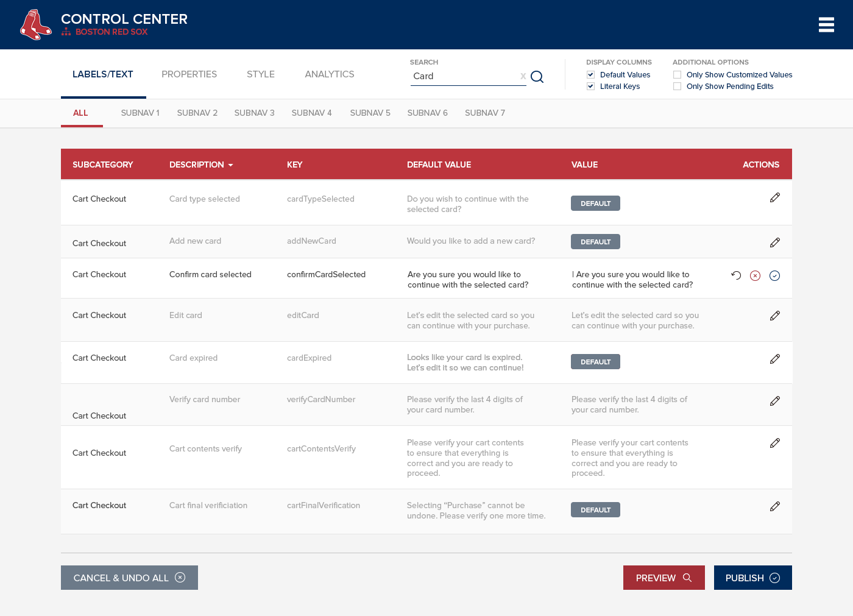This screenshot has width=853, height=616.
Task: Cancel edit with red X circle icon
Action: [x=756, y=275]
